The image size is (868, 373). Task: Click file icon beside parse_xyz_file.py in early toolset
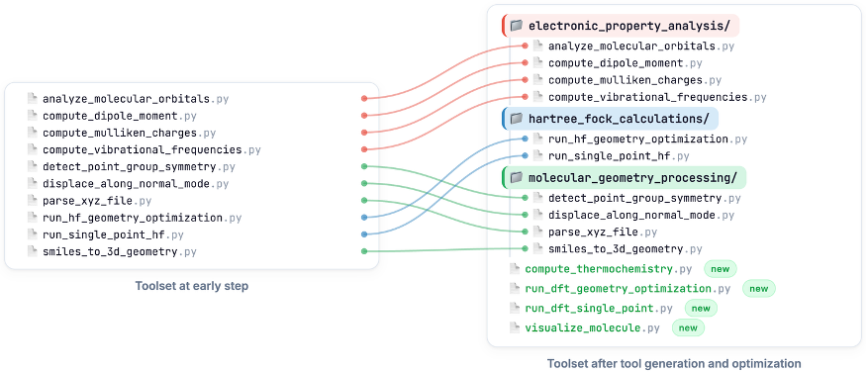[32, 200]
